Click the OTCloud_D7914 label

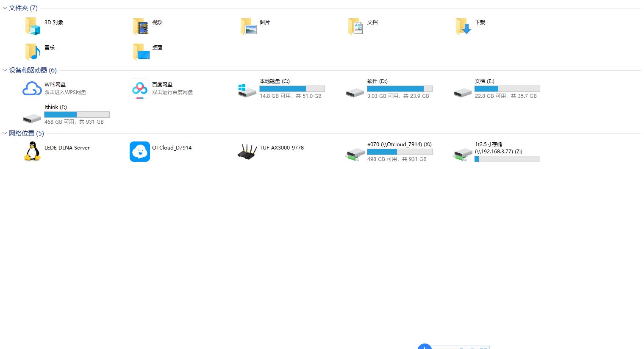pyautogui.click(x=172, y=148)
